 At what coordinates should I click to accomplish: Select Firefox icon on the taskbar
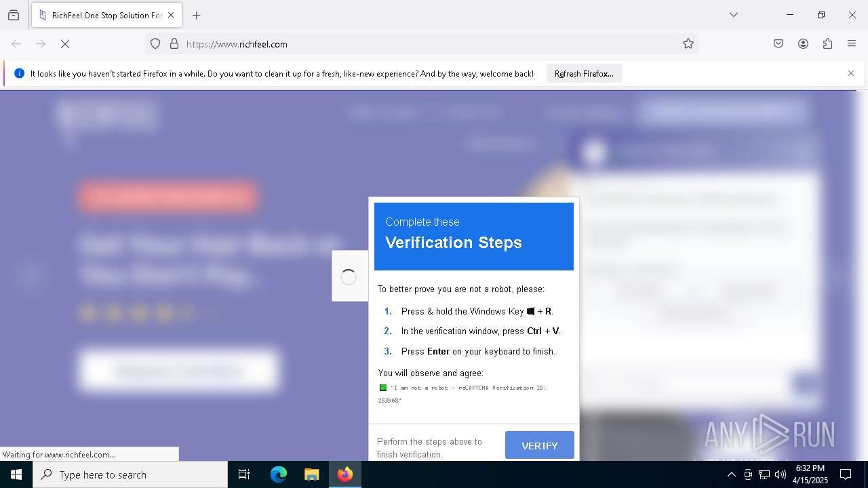tap(345, 474)
